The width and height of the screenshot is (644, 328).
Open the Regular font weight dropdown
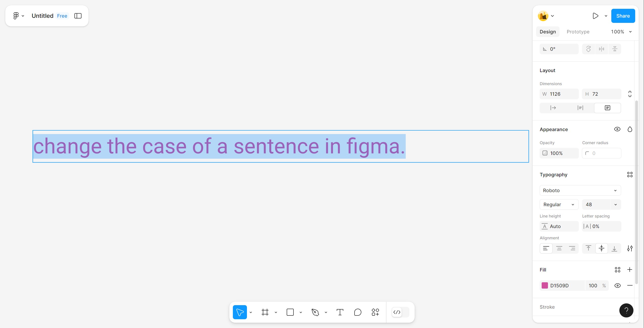[559, 204]
